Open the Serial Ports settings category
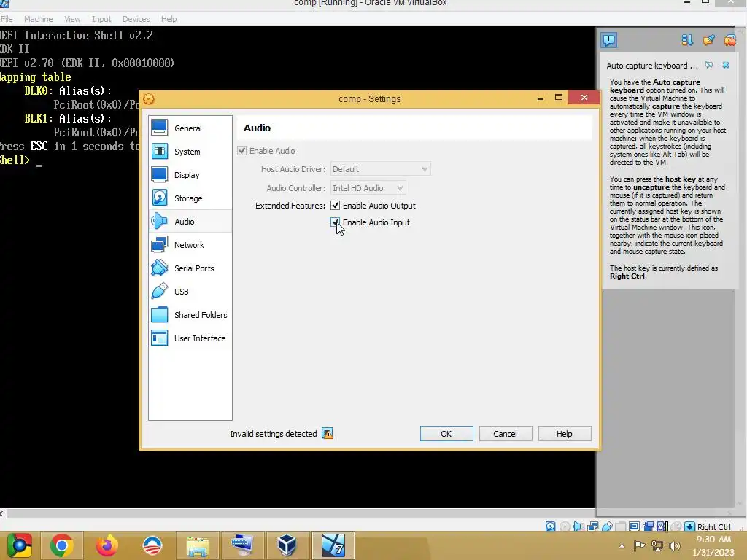Screen dimensions: 747x560 pyautogui.click(x=190, y=268)
